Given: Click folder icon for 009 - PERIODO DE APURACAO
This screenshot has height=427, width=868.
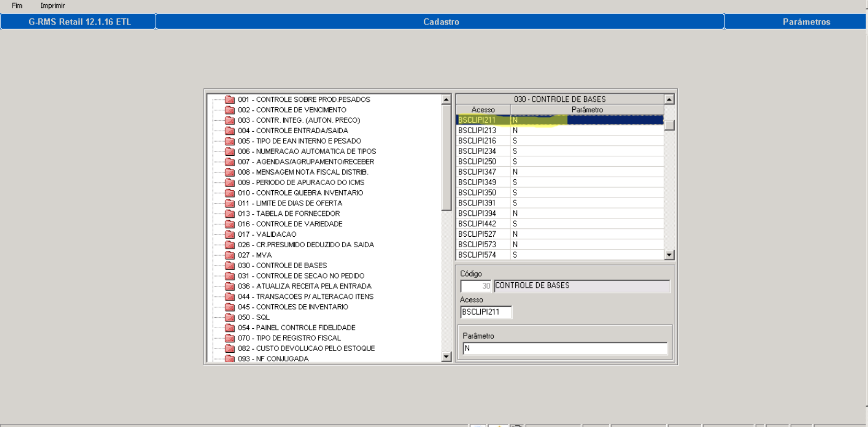Looking at the screenshot, I should pos(229,182).
